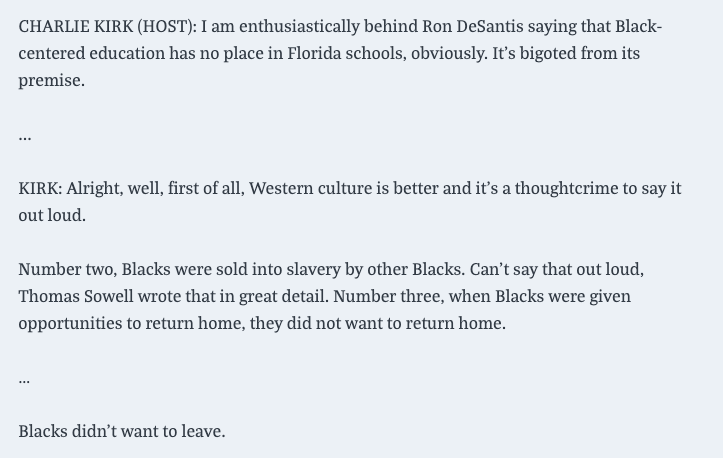Click the name "Ron DeSantis"
The width and height of the screenshot is (723, 458).
[x=486, y=26]
